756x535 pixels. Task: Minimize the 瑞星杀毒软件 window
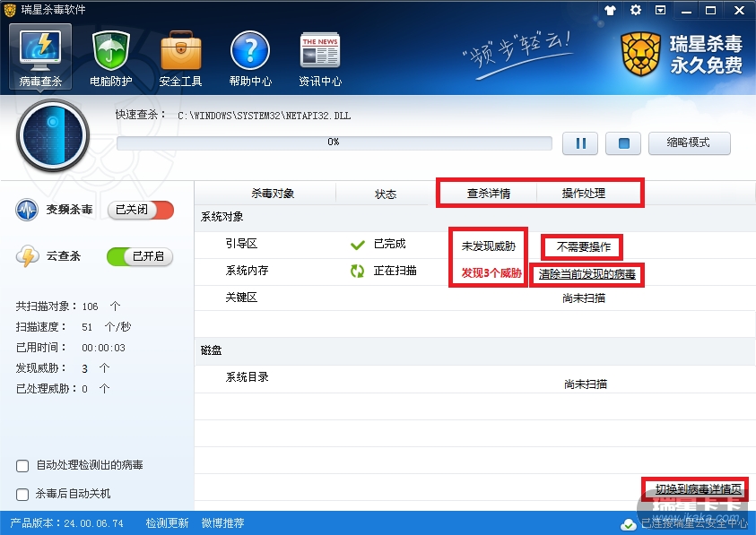pyautogui.click(x=687, y=10)
